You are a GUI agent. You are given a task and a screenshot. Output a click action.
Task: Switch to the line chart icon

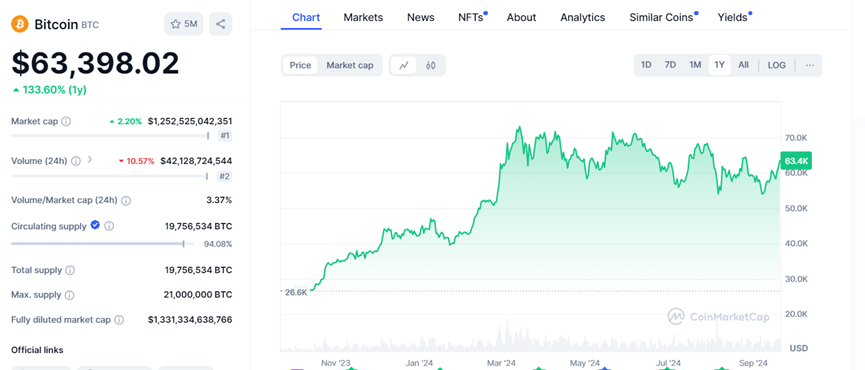click(404, 65)
